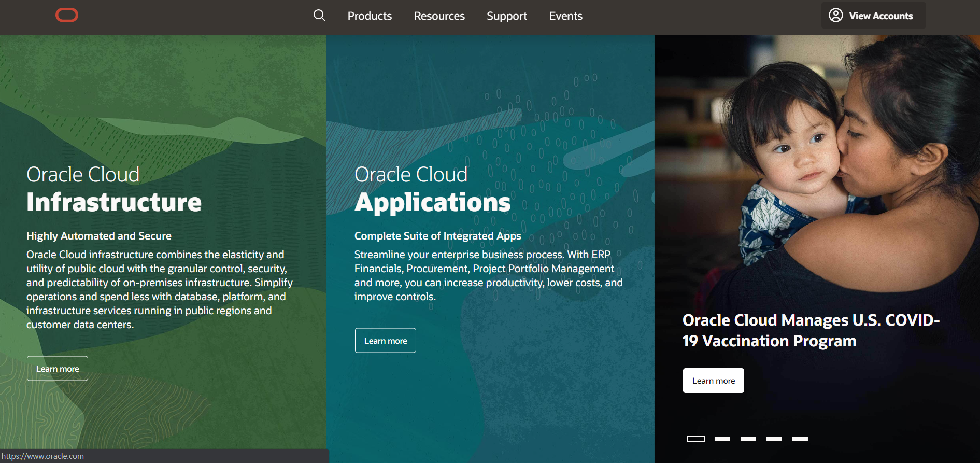980x463 pixels.
Task: Select the first carousel slide indicator
Action: pos(696,439)
